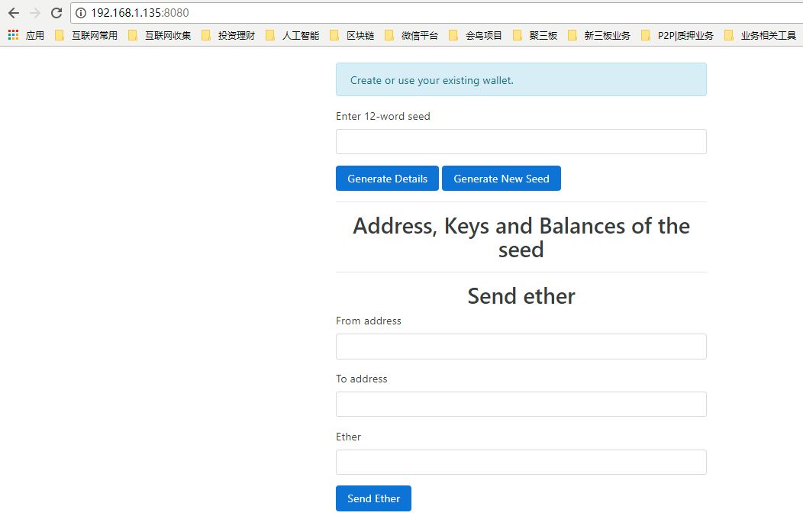Image resolution: width=803 pixels, height=532 pixels.
Task: Focus the From address input field
Action: (x=521, y=347)
